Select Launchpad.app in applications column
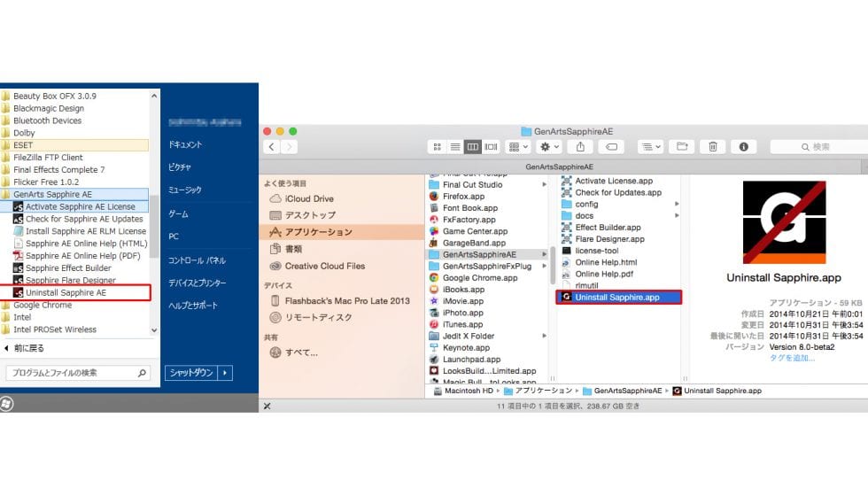 click(471, 360)
